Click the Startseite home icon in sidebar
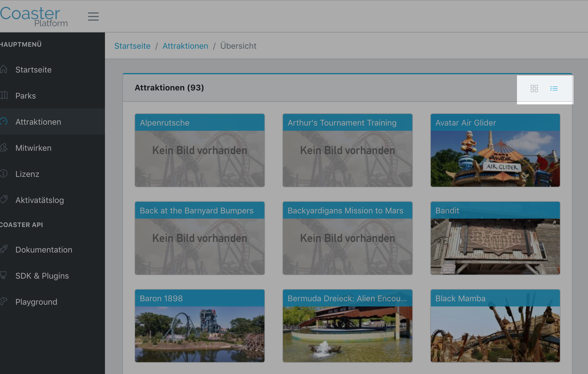Image resolution: width=588 pixels, height=374 pixels. click(x=3, y=70)
